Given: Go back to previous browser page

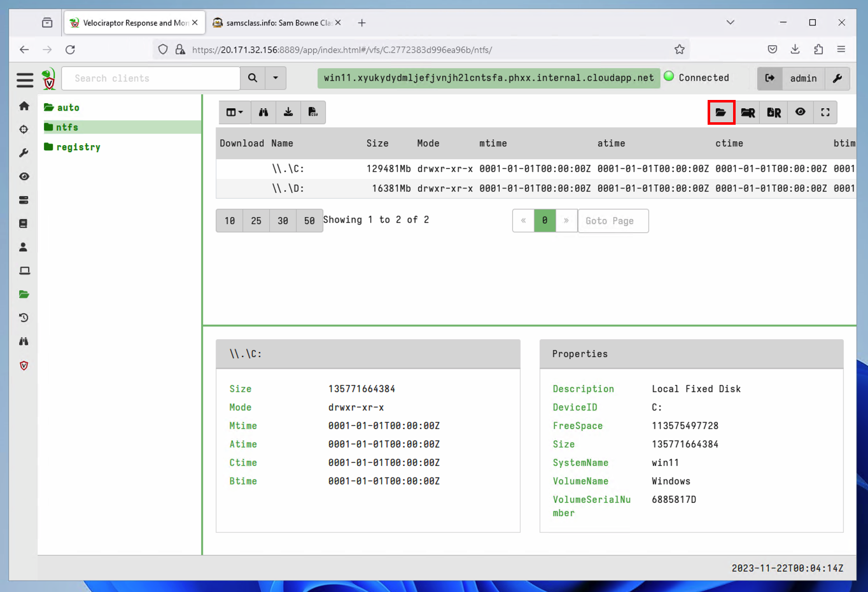Looking at the screenshot, I should [24, 50].
